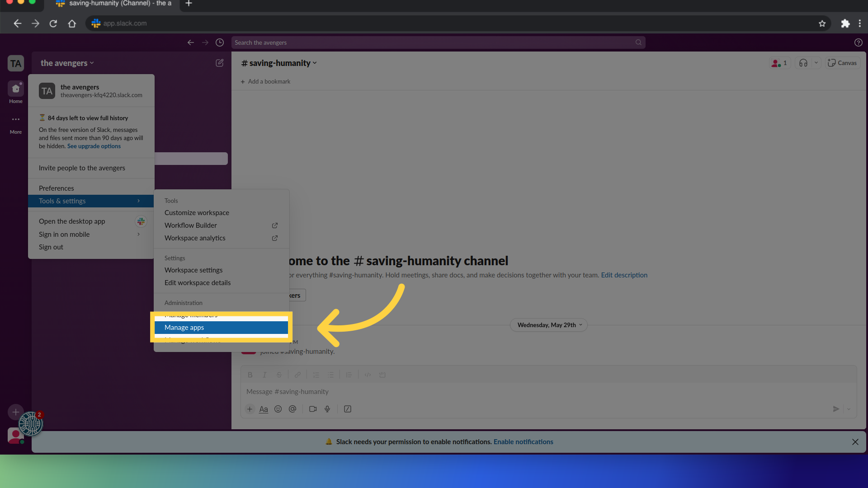868x488 pixels.
Task: Open the history clock icon
Action: pyautogui.click(x=220, y=42)
